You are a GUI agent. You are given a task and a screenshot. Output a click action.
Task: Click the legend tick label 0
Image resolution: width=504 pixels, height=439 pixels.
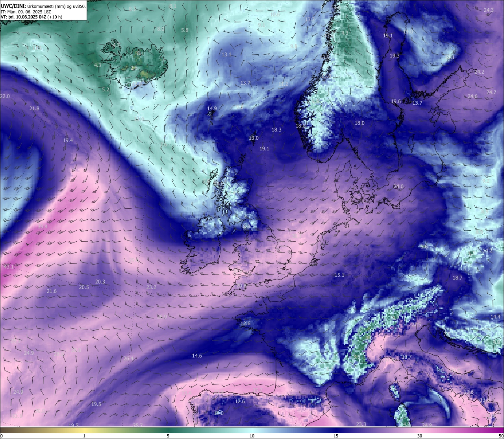(2, 436)
